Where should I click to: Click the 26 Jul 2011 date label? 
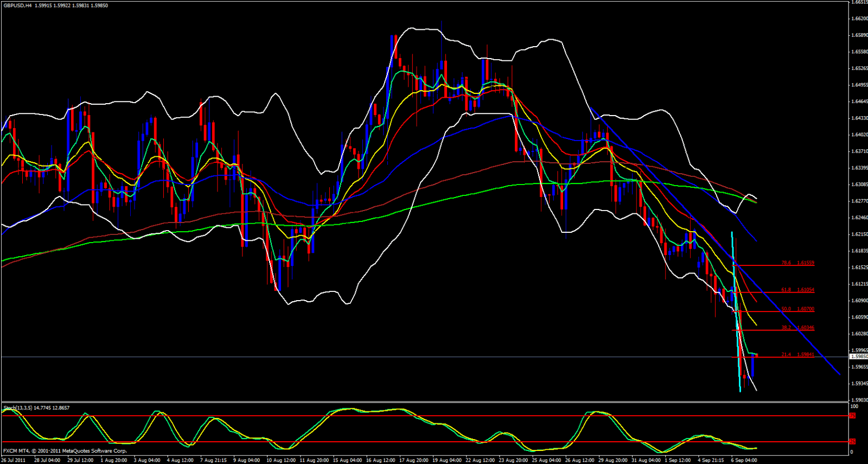pos(14,460)
